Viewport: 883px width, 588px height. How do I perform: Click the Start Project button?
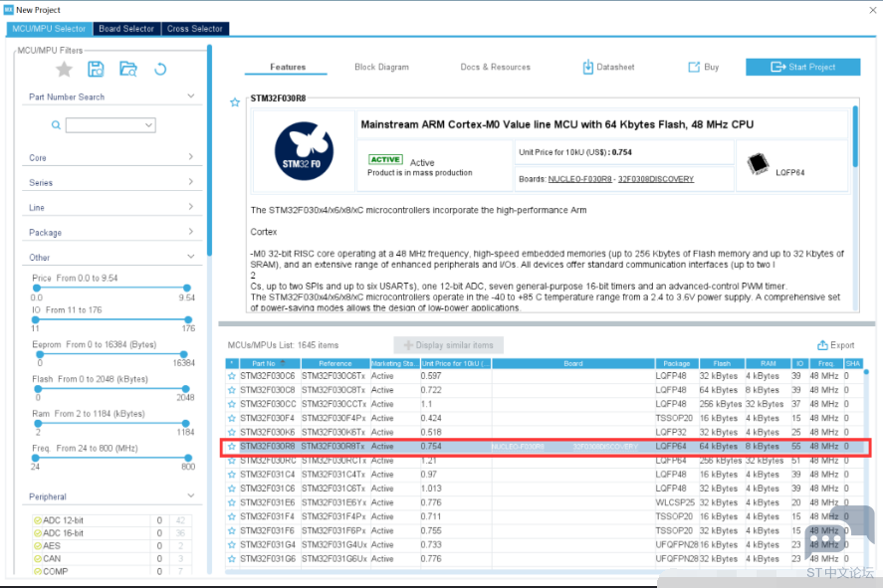803,67
